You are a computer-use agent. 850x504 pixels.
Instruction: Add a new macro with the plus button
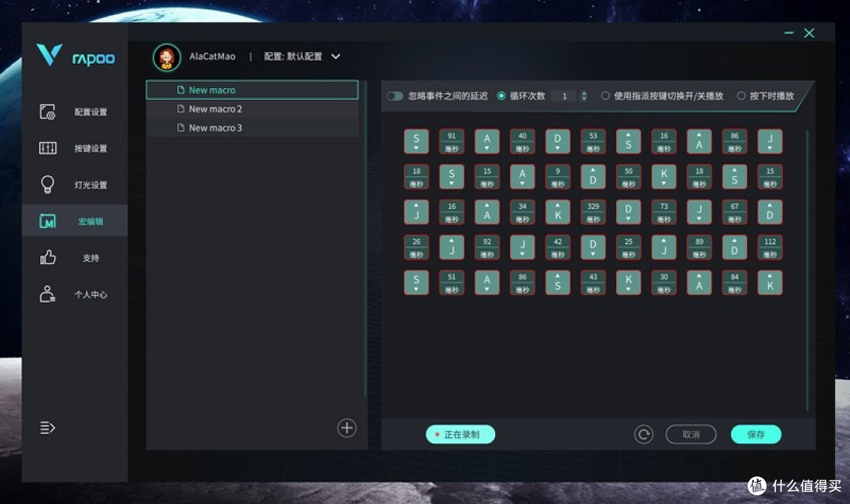pyautogui.click(x=346, y=427)
